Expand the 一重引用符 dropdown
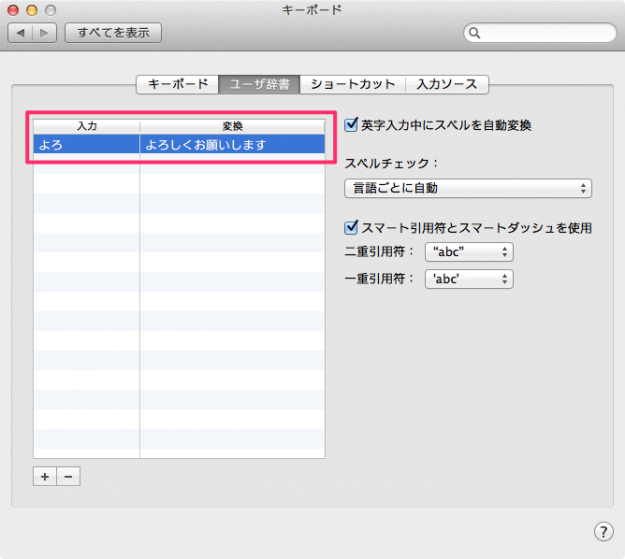Image resolution: width=625 pixels, height=559 pixels. point(468,279)
